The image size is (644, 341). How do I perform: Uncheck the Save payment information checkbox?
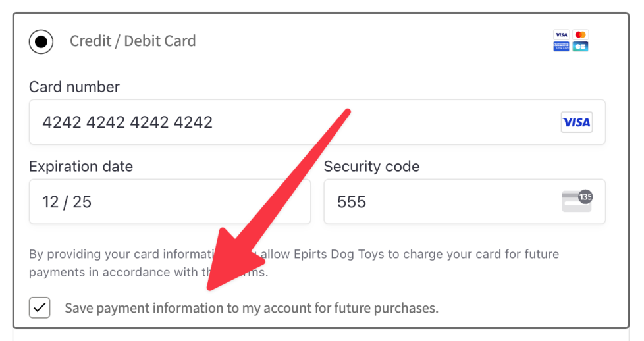pyautogui.click(x=40, y=307)
